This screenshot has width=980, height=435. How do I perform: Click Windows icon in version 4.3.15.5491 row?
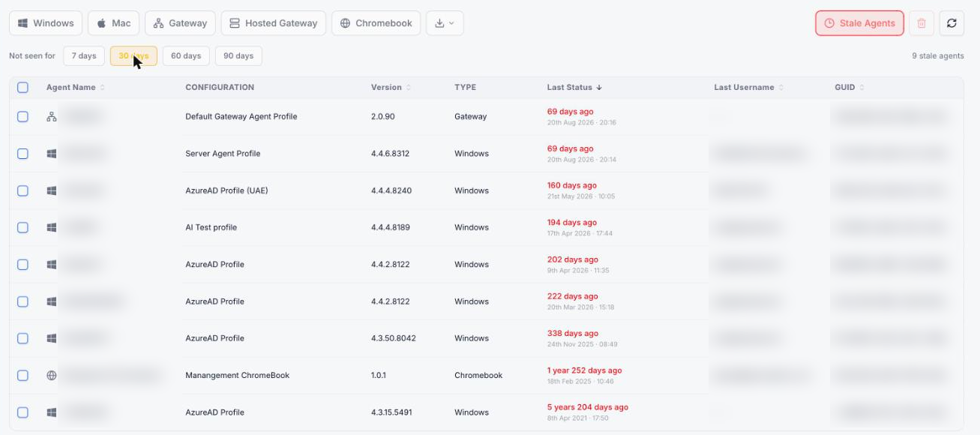(x=52, y=412)
